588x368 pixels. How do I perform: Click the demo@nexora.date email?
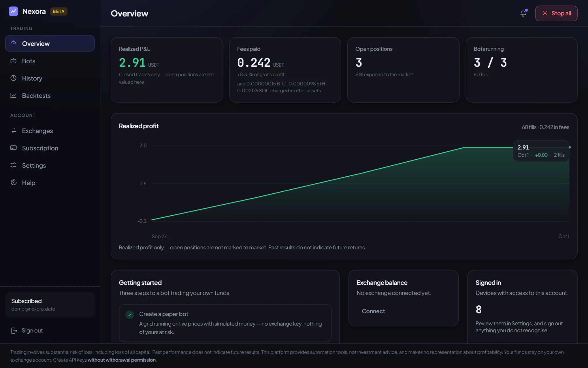(33, 309)
